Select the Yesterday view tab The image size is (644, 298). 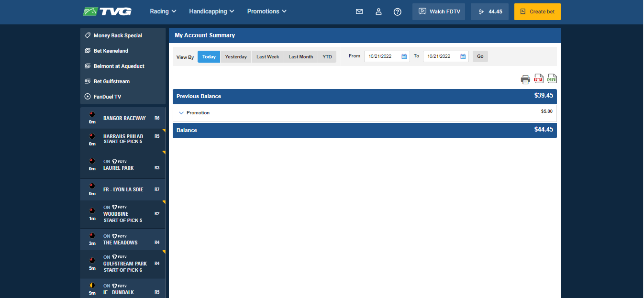coord(236,56)
